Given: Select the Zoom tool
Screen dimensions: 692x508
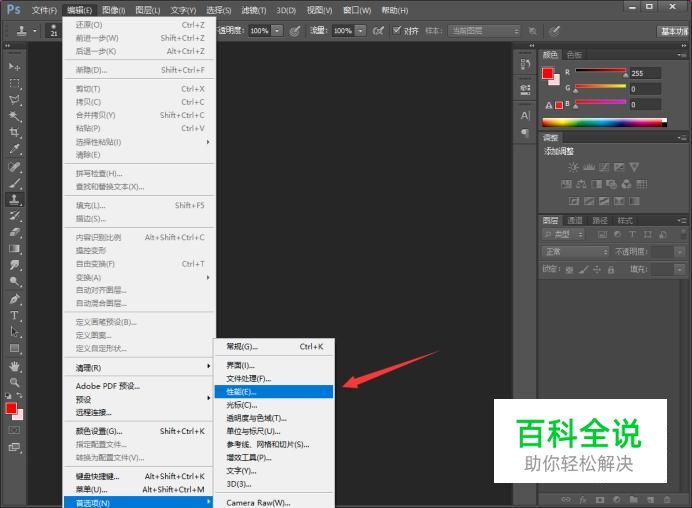Looking at the screenshot, I should (x=14, y=382).
